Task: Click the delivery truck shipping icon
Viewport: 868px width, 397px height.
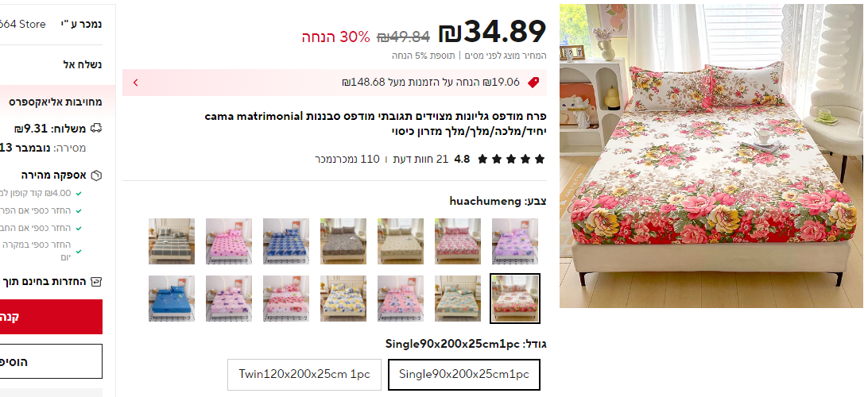Action: coord(96,129)
